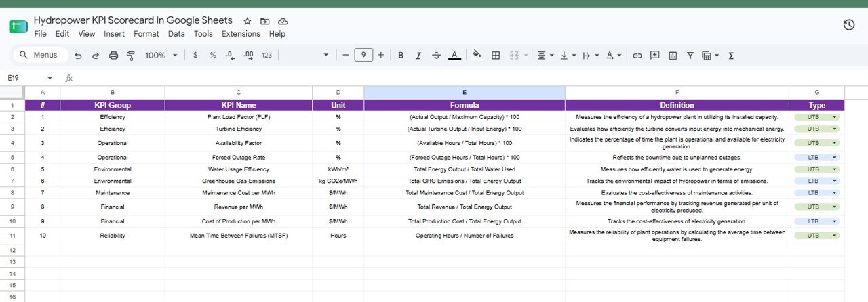Open the zoom 100% dropdown
This screenshot has width=868, height=302.
point(161,56)
